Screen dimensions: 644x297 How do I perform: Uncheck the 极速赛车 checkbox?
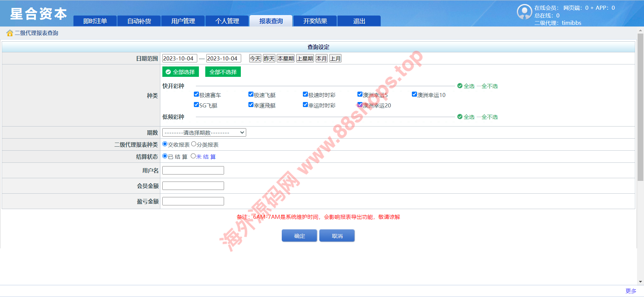click(197, 94)
